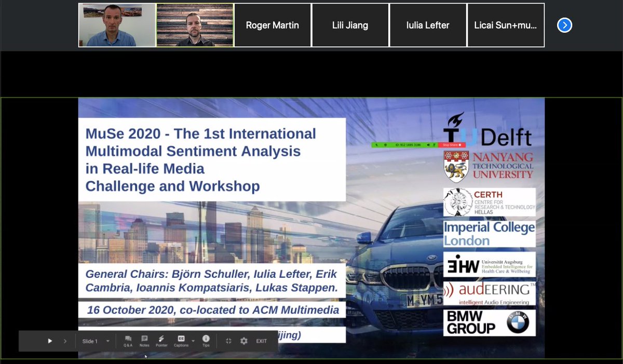Show presentation Tips
Screen dimensions: 623x364
pyautogui.click(x=206, y=341)
